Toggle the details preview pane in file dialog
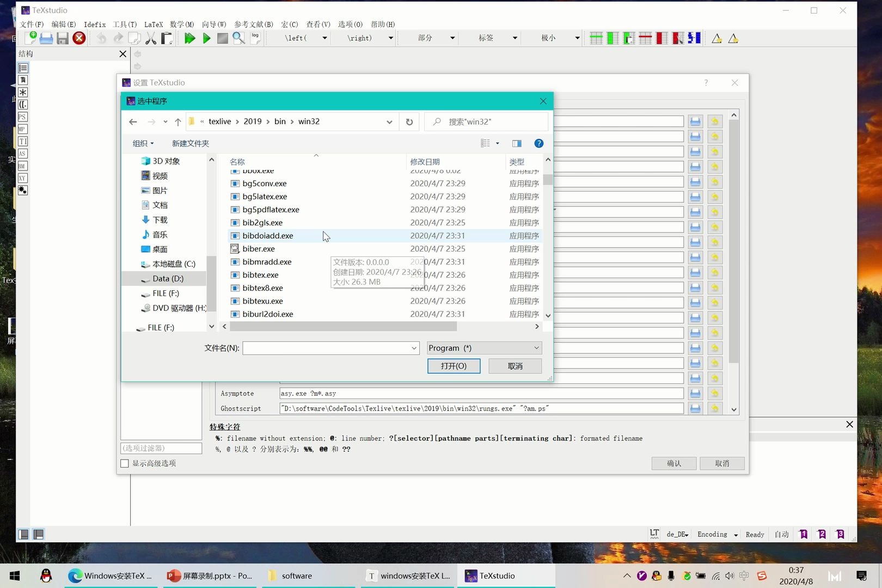Viewport: 882px width, 588px height. coord(516,143)
